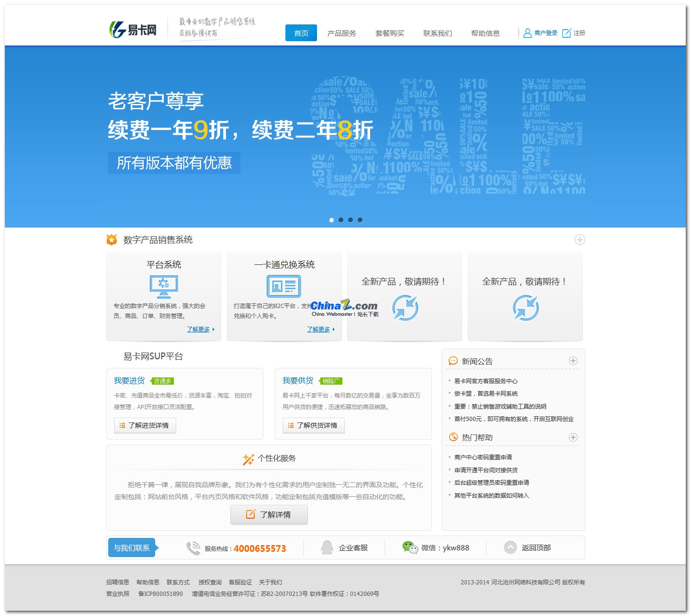Click the 平台系统 monitor icon
The width and height of the screenshot is (691, 616).
[164, 286]
